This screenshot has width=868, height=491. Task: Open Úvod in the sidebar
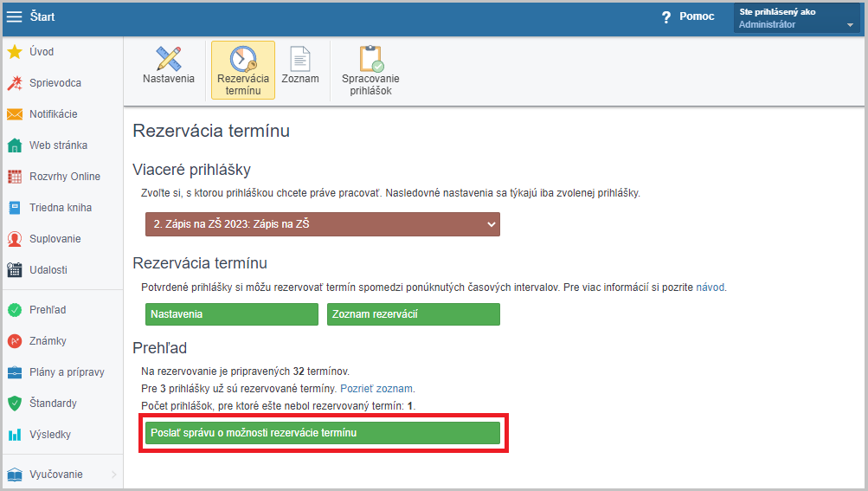point(42,52)
